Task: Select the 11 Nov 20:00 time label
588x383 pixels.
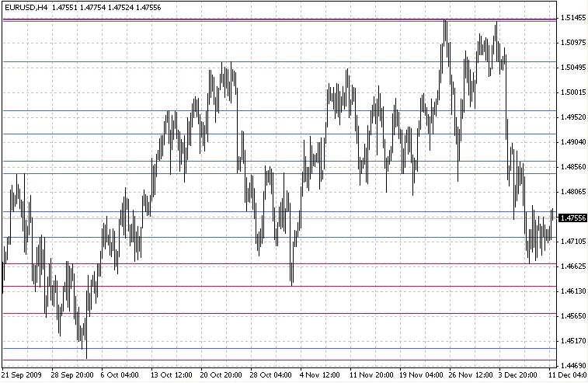Action: 369,374
